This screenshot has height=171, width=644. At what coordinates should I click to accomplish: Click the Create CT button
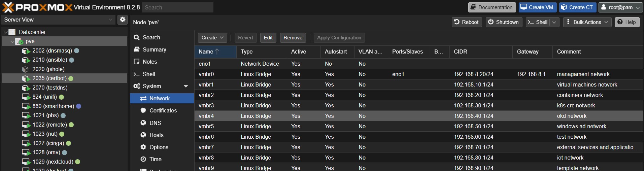point(577,7)
